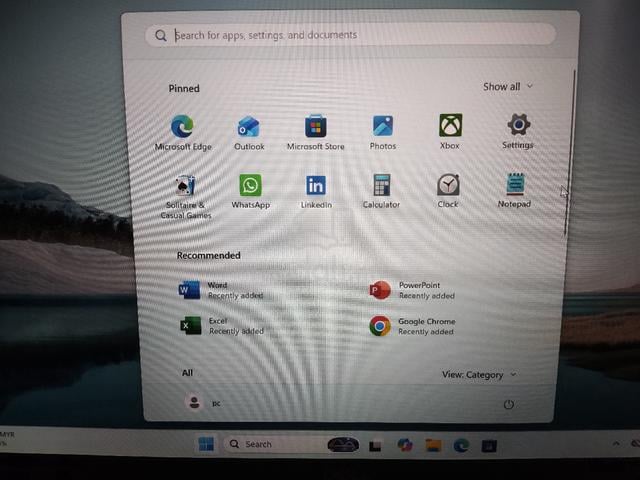Open the pc user account menu
The image size is (640, 480).
[203, 403]
